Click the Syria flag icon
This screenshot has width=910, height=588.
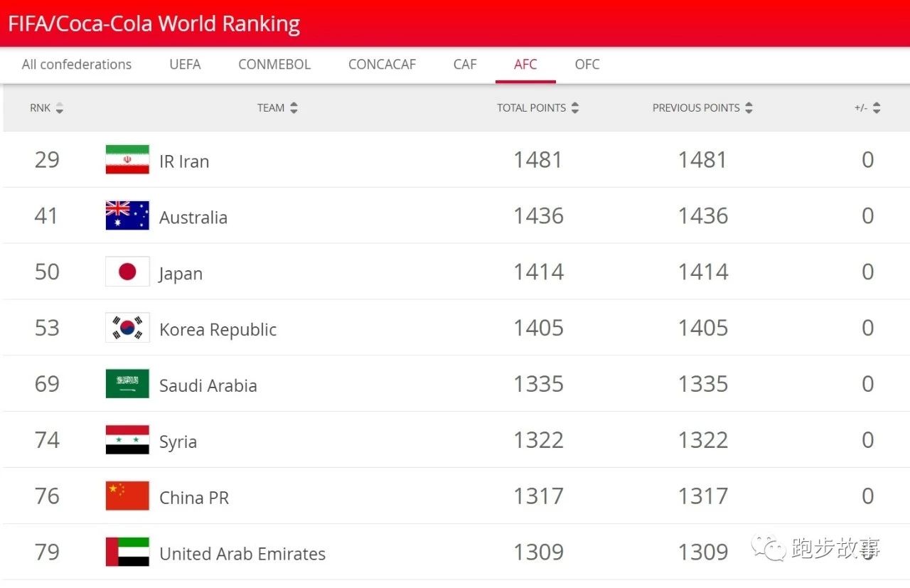click(x=127, y=439)
